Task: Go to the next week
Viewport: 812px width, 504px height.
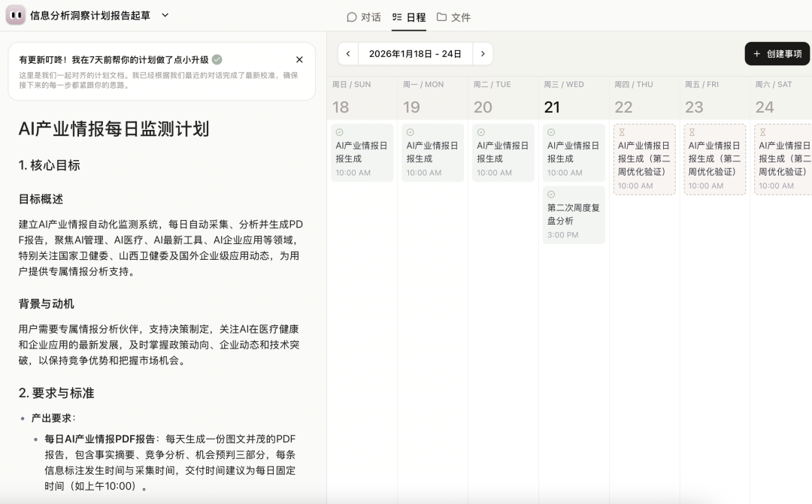Action: click(483, 54)
